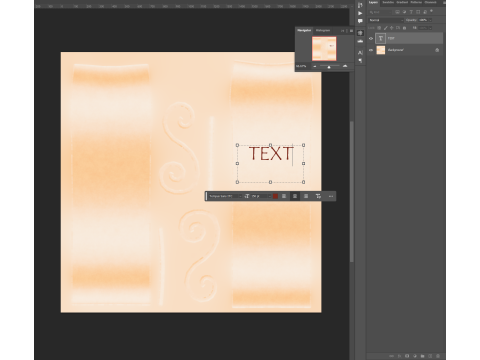This screenshot has width=480, height=360.
Task: Switch to the Layers tab
Action: [373, 2]
